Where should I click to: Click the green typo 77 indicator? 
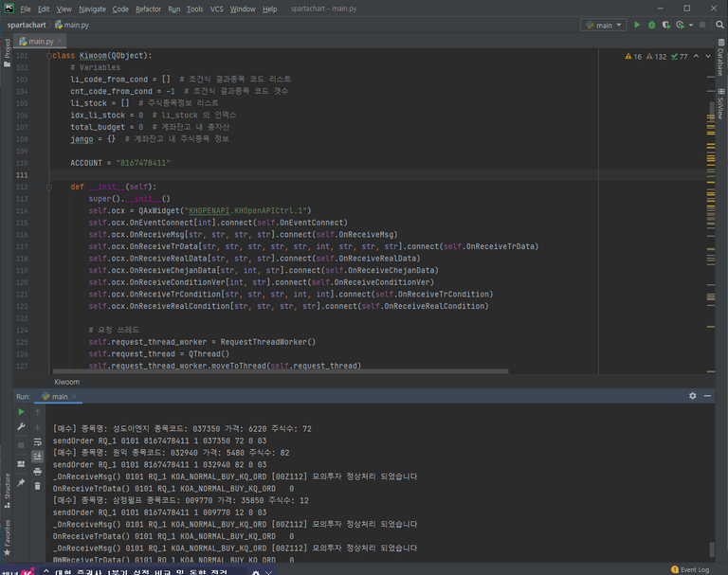tap(680, 57)
